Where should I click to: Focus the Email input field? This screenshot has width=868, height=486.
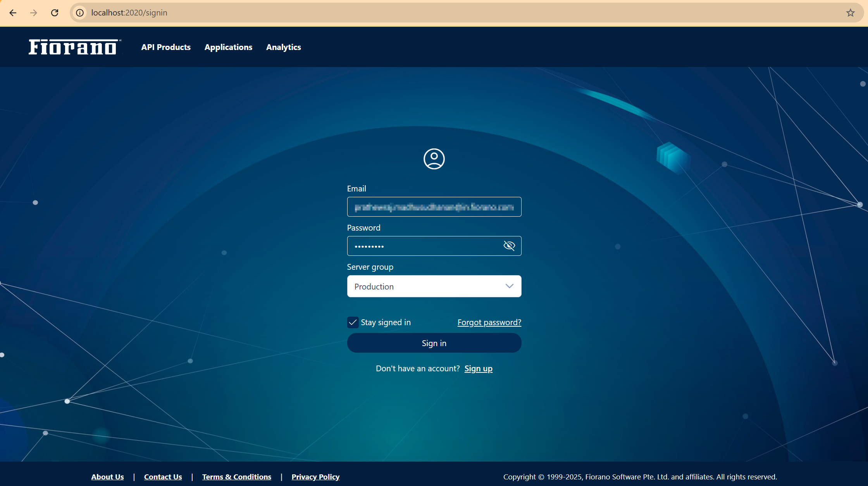434,207
